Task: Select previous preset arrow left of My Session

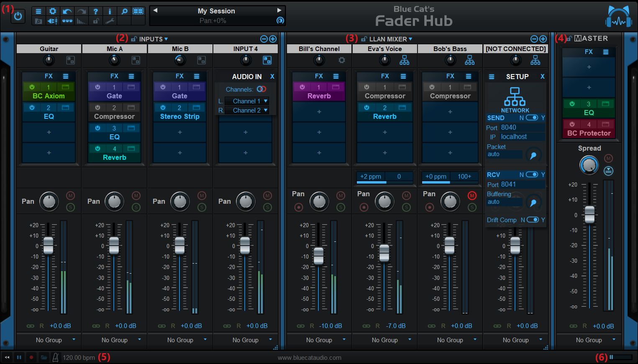Action: point(155,10)
